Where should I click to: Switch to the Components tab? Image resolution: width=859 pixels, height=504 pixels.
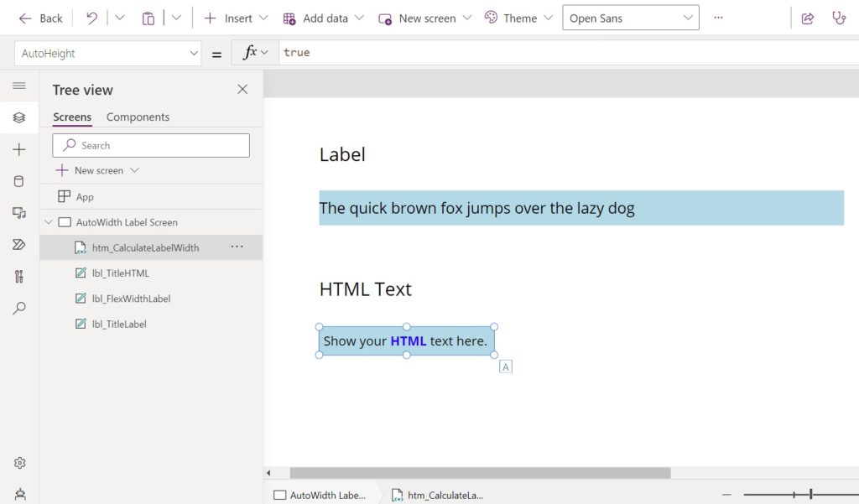[138, 117]
